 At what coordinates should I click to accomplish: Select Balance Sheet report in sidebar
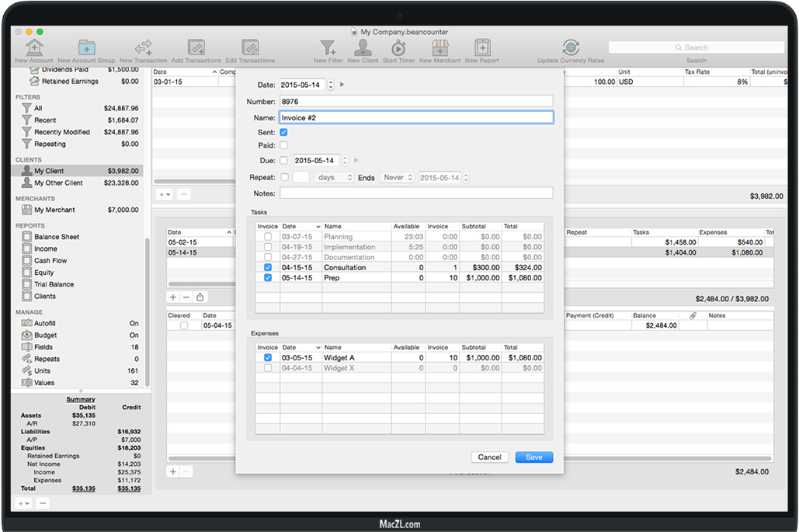(56, 237)
